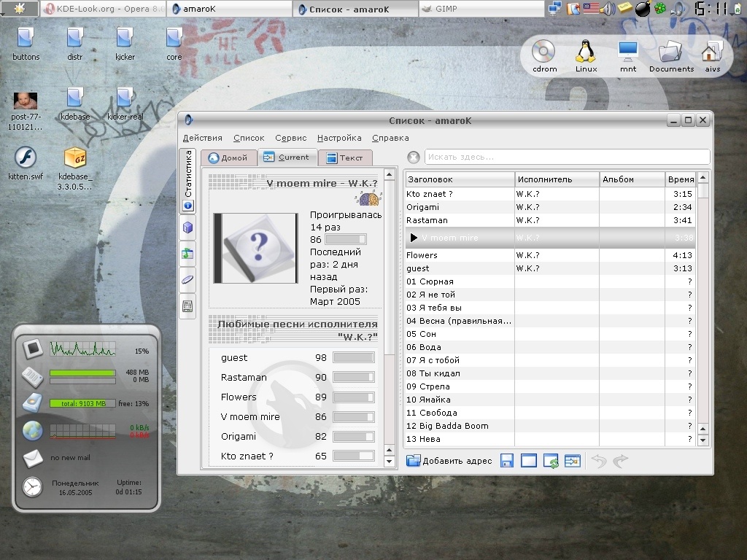The width and height of the screenshot is (747, 560).
Task: Select the Flowers track in playlist
Action: click(550, 255)
